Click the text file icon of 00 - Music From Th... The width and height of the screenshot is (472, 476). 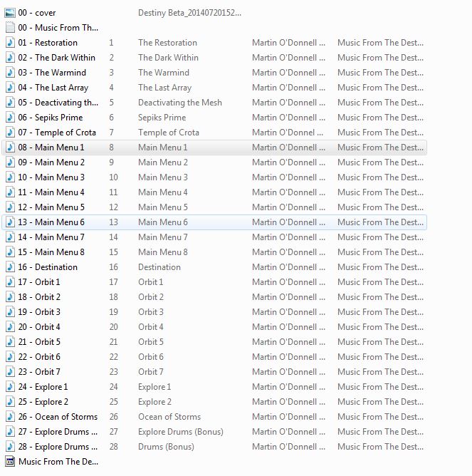[x=10, y=28]
